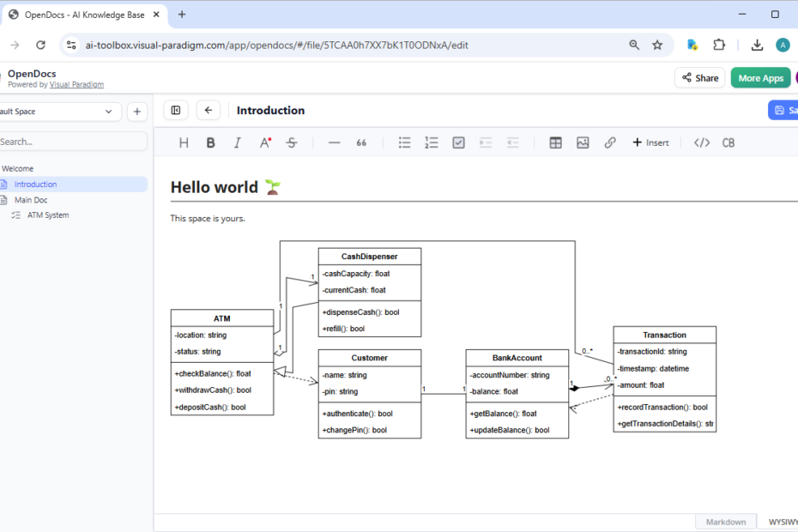
Task: Open the Insert menu
Action: coord(650,142)
